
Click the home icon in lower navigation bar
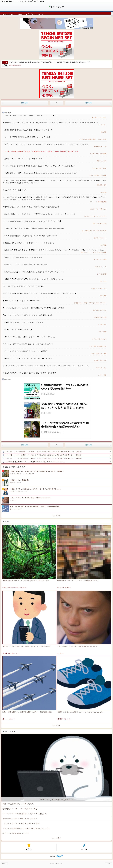pos(57,445)
